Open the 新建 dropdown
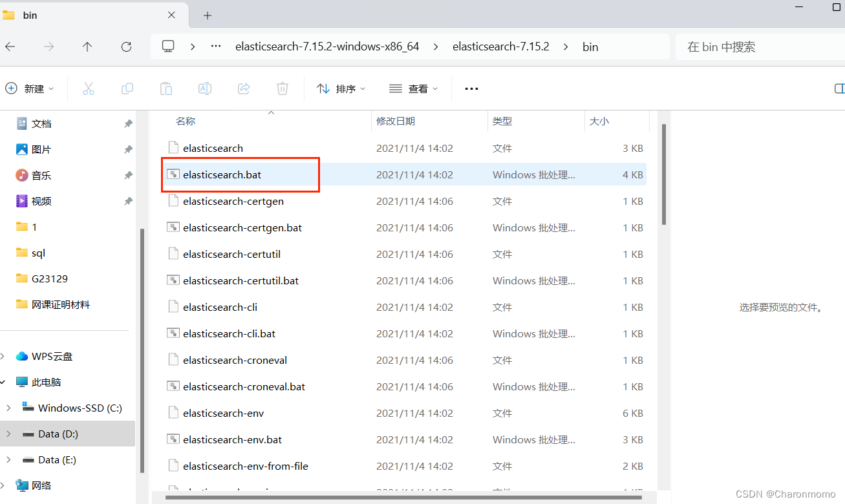Screen dimensions: 845x504 tap(30, 89)
